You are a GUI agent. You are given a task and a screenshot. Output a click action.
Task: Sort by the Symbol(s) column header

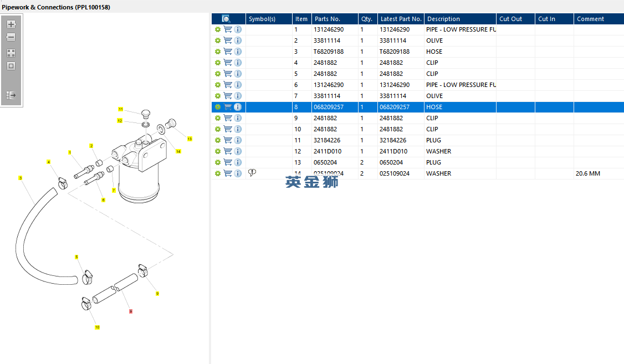[x=269, y=19]
